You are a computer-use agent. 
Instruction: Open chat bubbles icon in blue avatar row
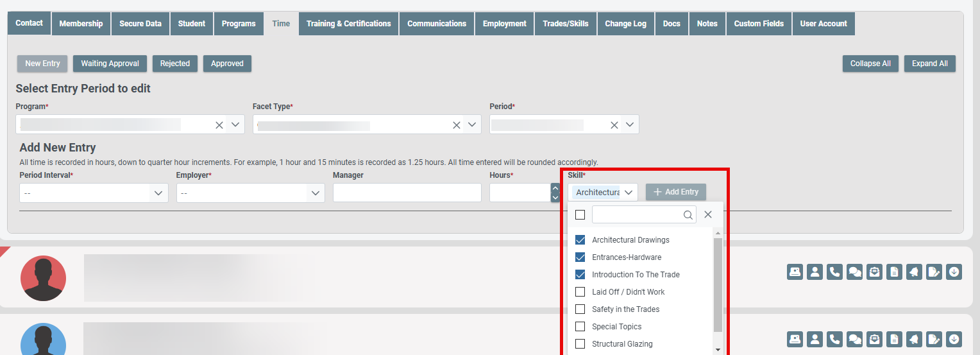854,338
